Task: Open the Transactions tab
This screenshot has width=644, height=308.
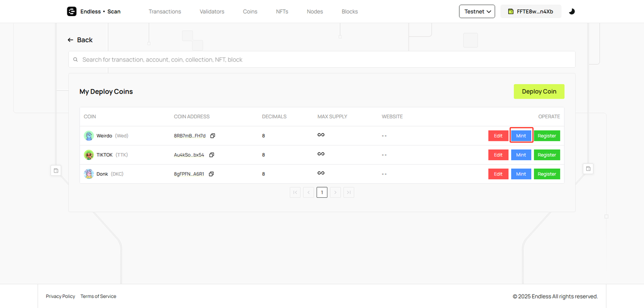Action: [x=165, y=12]
